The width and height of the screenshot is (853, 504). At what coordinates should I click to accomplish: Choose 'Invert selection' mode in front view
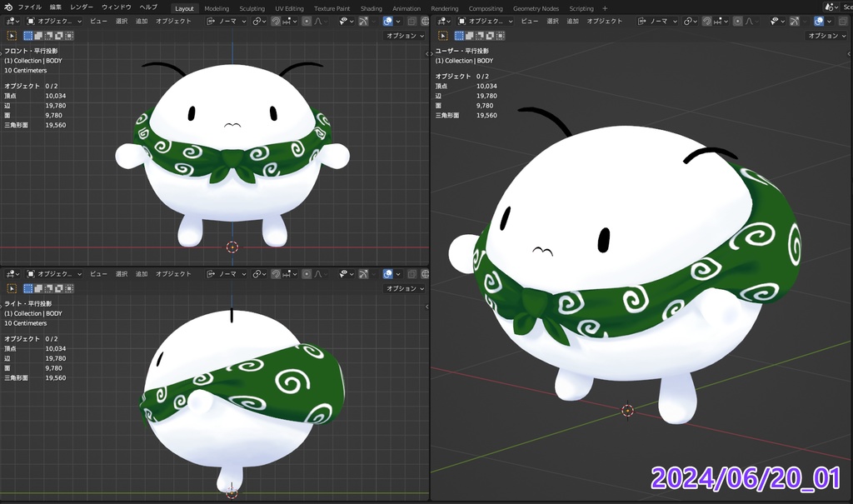pyautogui.click(x=59, y=36)
